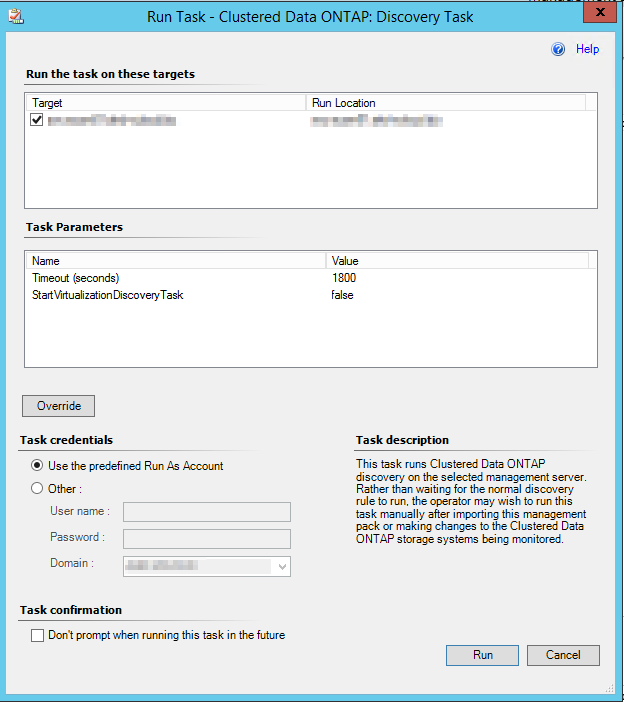Click the Target column header
624x702 pixels.
pyautogui.click(x=166, y=103)
